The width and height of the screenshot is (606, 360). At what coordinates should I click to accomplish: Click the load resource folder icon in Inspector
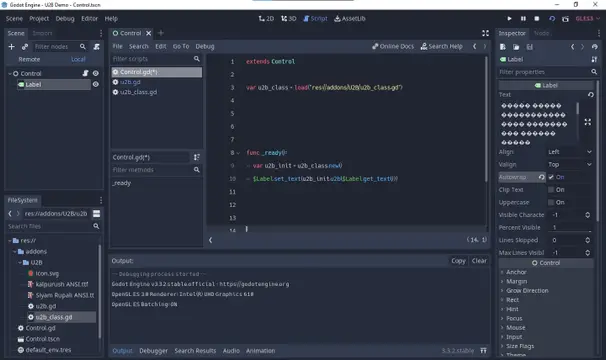tap(516, 47)
